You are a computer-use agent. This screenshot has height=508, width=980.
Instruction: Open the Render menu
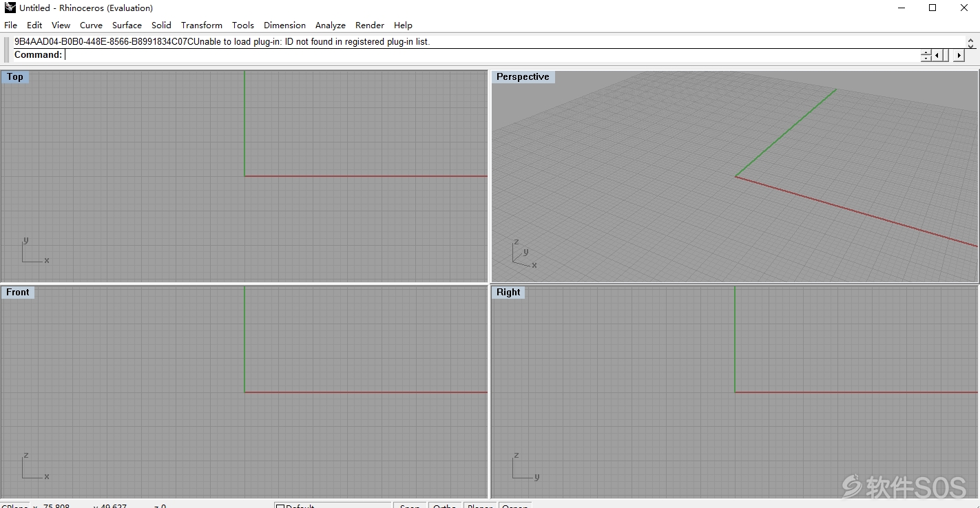[x=370, y=25]
